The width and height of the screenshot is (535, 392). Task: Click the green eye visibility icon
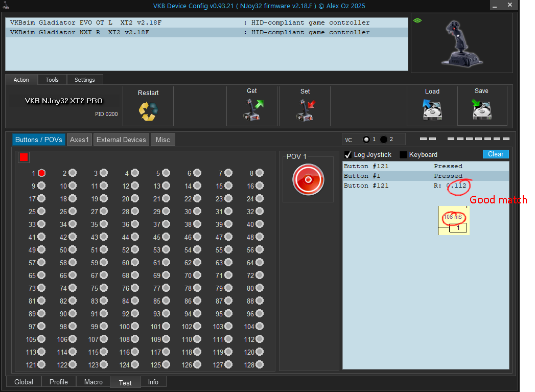(x=417, y=20)
